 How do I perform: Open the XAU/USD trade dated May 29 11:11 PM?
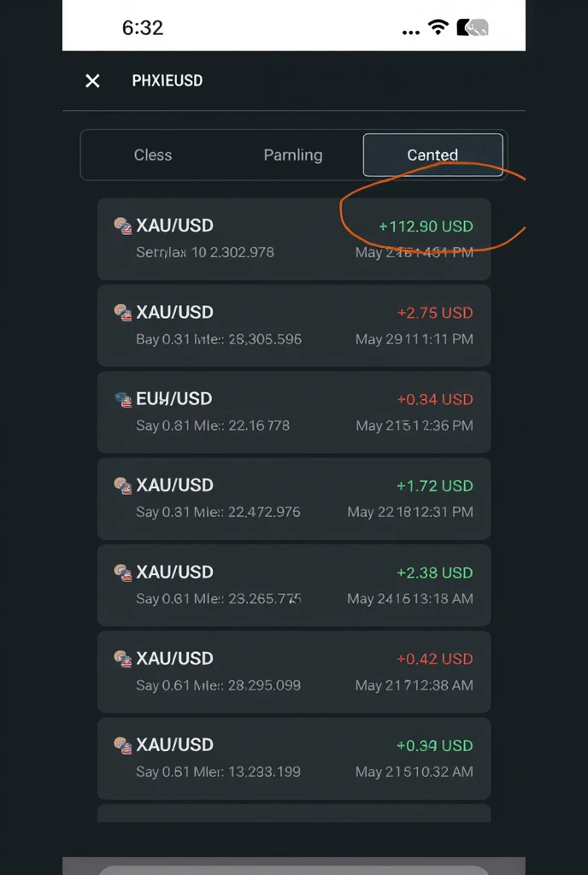point(294,326)
